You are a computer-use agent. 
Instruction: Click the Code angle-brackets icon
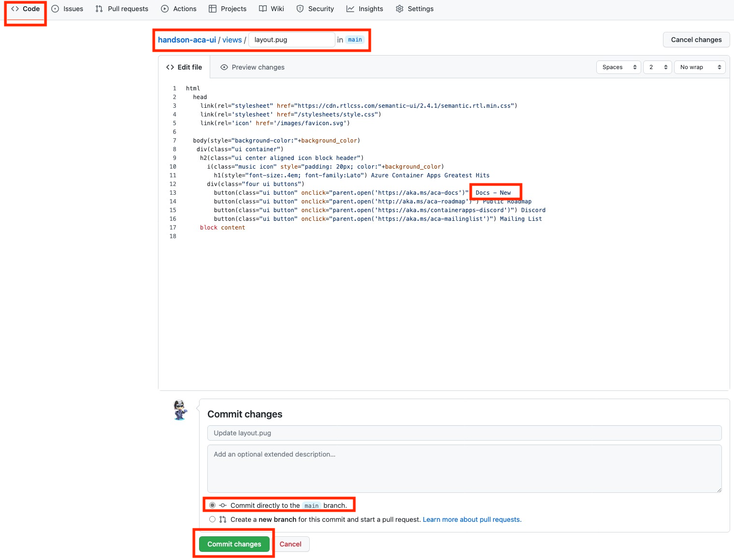pyautogui.click(x=15, y=9)
